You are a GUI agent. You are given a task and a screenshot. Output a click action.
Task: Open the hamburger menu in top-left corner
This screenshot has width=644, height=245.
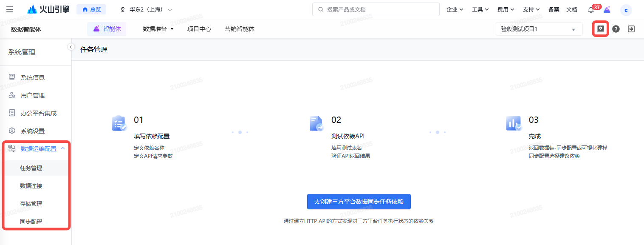pos(10,9)
